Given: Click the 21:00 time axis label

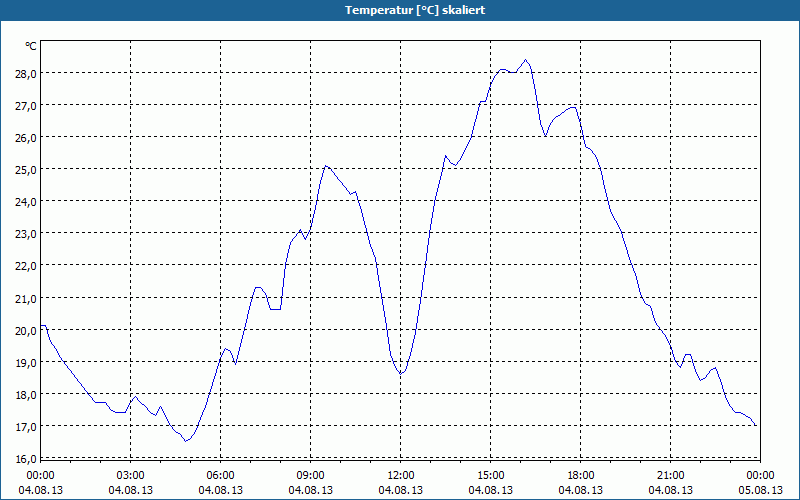Looking at the screenshot, I should tap(670, 476).
